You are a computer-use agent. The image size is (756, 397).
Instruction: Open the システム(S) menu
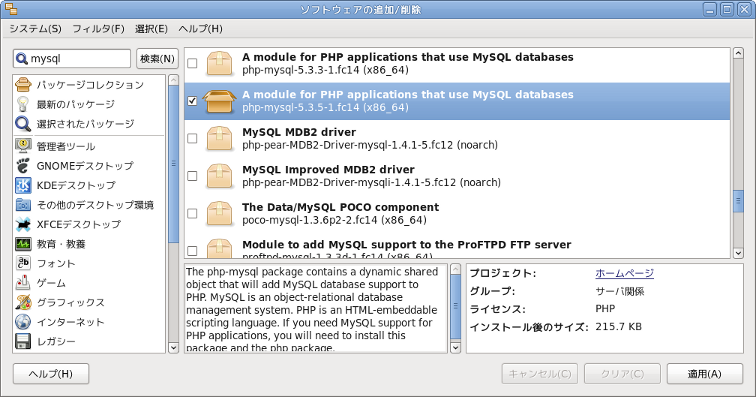(35, 29)
